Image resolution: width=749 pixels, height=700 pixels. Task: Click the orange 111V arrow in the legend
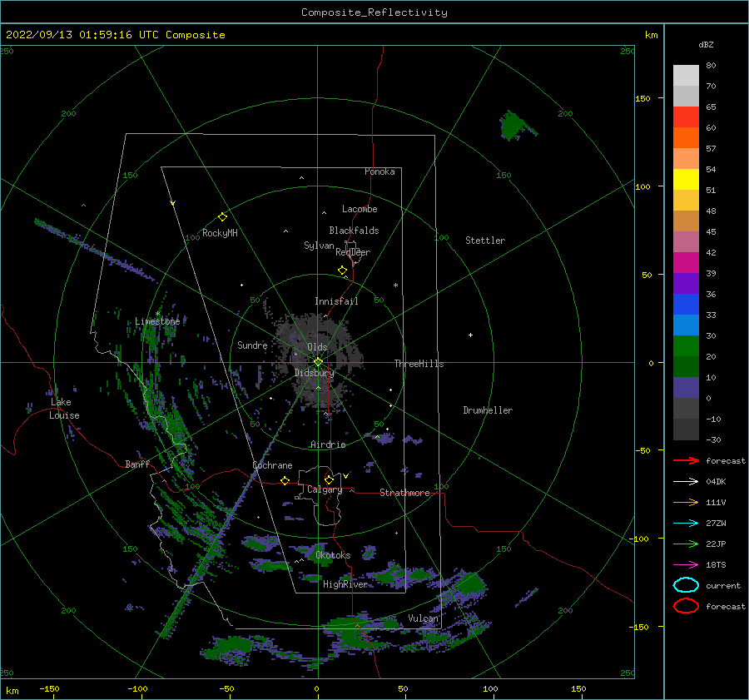pos(686,502)
